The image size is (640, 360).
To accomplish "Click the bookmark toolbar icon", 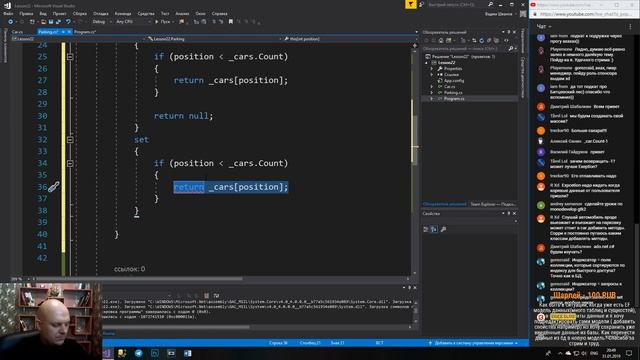I will click(231, 22).
